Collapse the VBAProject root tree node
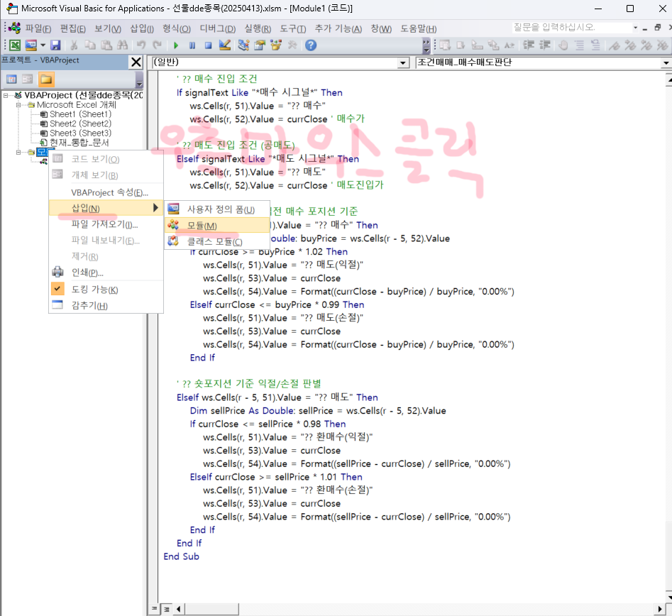The height and width of the screenshot is (616, 672). pos(6,95)
